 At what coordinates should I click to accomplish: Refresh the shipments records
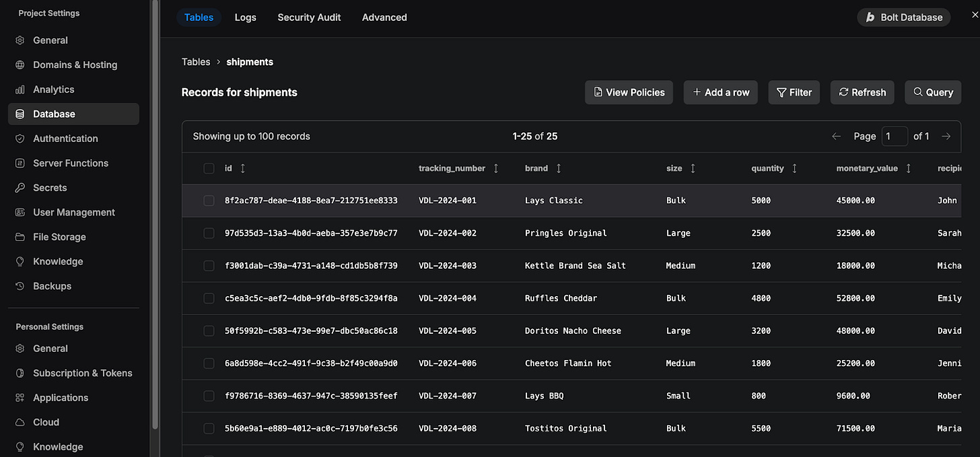point(862,92)
